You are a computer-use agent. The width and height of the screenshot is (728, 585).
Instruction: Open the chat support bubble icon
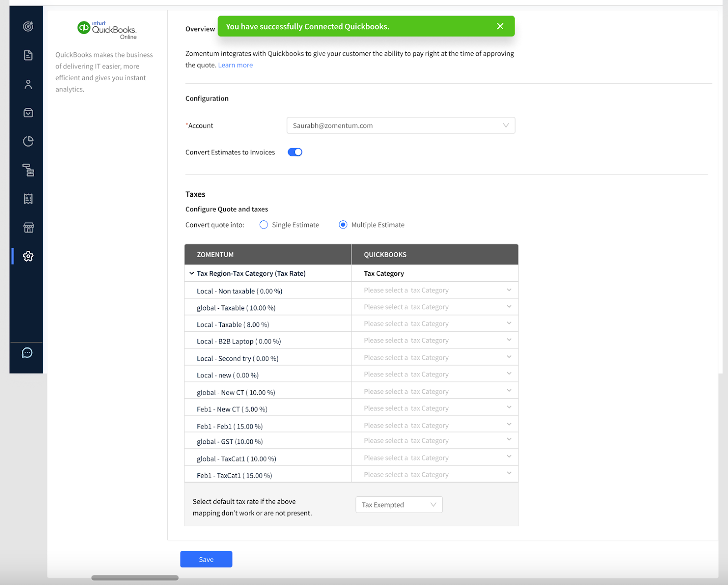click(27, 353)
